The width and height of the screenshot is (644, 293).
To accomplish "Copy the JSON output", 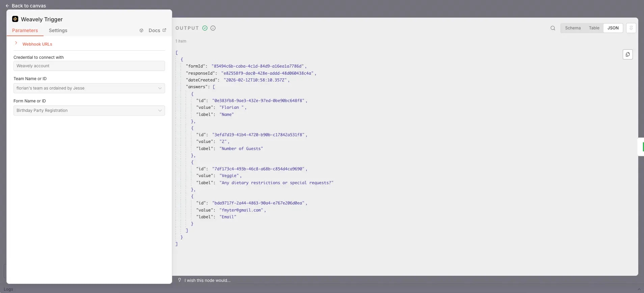I will pos(627,54).
